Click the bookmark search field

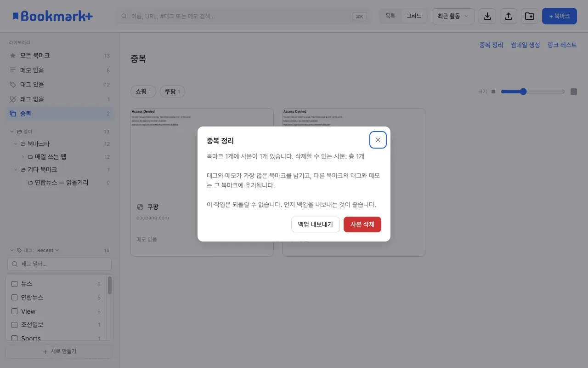pos(243,16)
